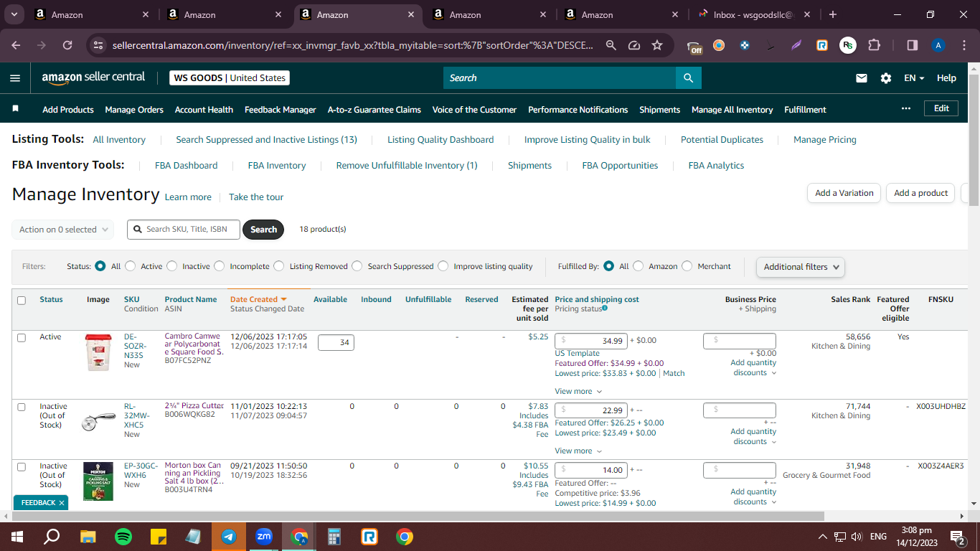
Task: Click the Cambro price field showing 34.99
Action: (x=591, y=341)
